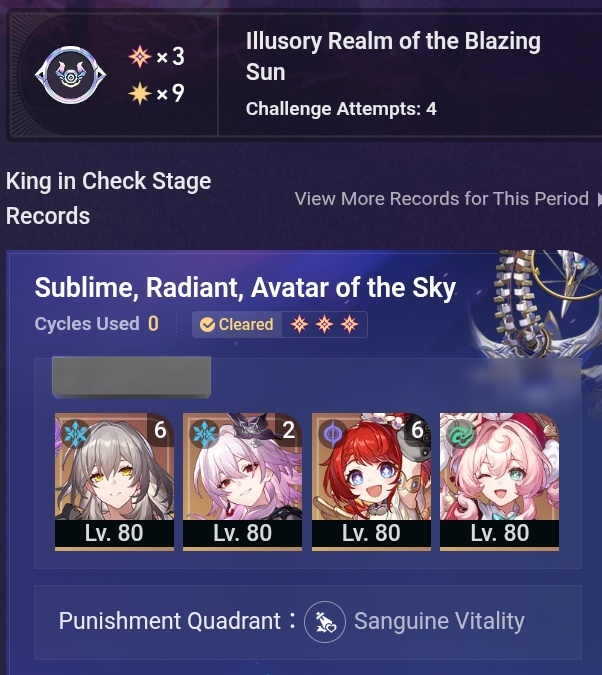Screen dimensions: 602x675
Task: Click the Sanguine Vitality punishment icon
Action: tap(325, 622)
